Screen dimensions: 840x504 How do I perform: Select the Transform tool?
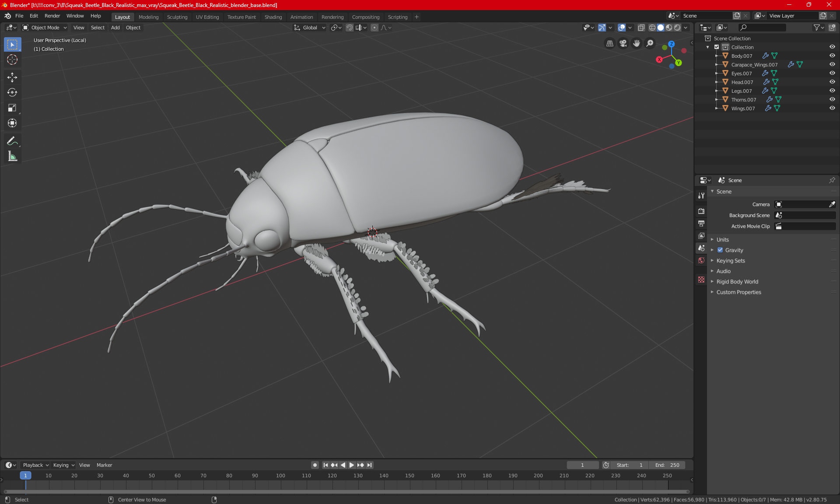point(12,123)
